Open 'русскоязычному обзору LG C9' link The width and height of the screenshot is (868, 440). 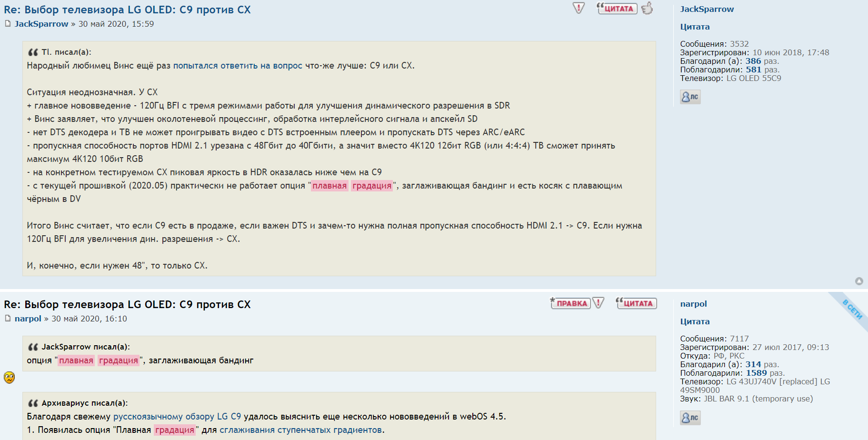tap(177, 417)
